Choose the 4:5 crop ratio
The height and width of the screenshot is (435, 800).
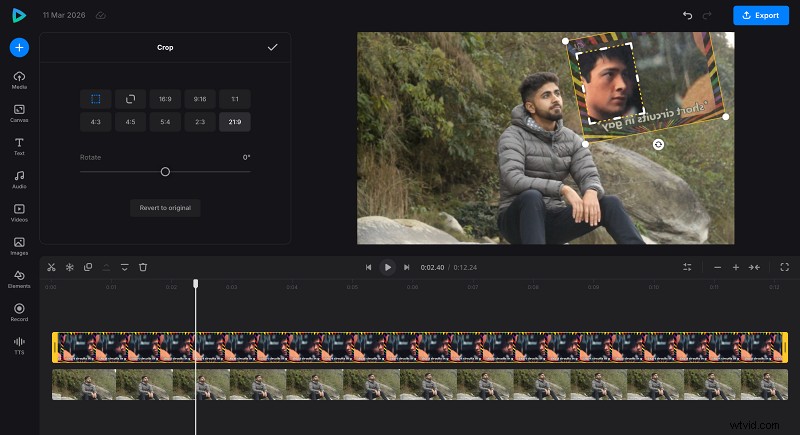point(131,122)
